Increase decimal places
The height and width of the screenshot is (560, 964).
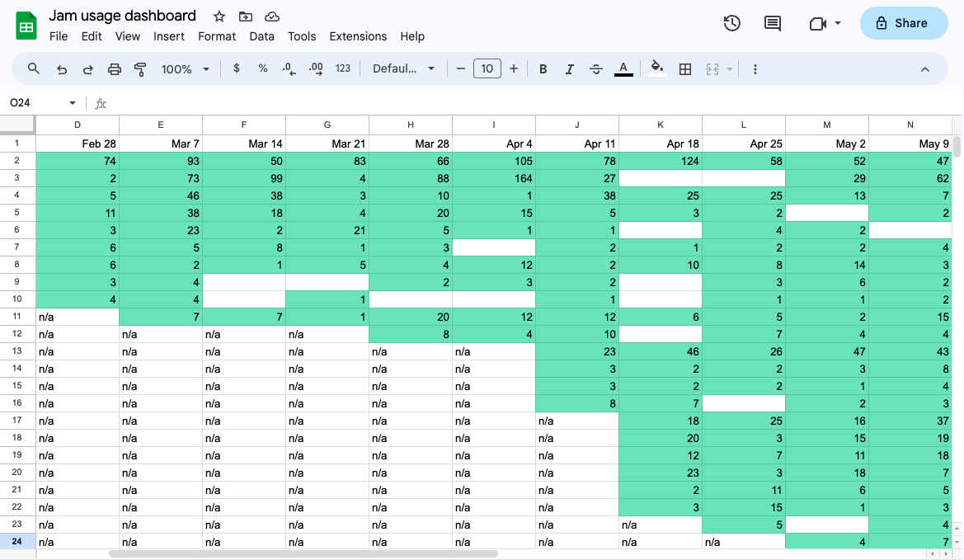[x=316, y=68]
